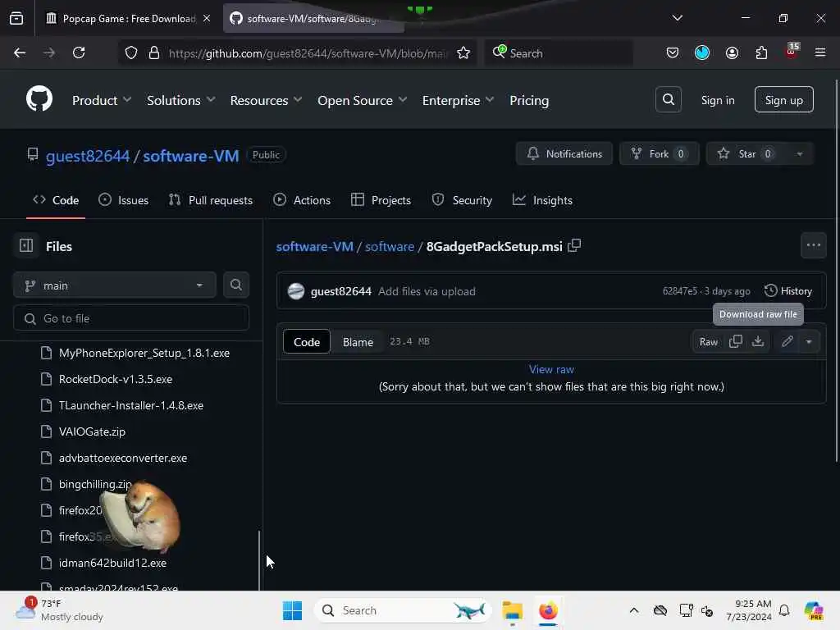Expand the Resources menu
840x630 pixels.
tap(267, 100)
